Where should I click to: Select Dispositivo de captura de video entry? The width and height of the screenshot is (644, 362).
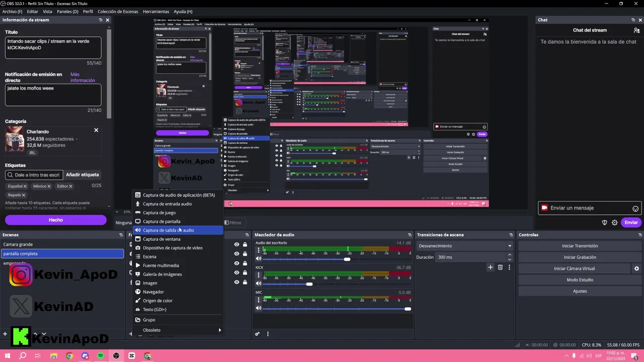[178, 248]
